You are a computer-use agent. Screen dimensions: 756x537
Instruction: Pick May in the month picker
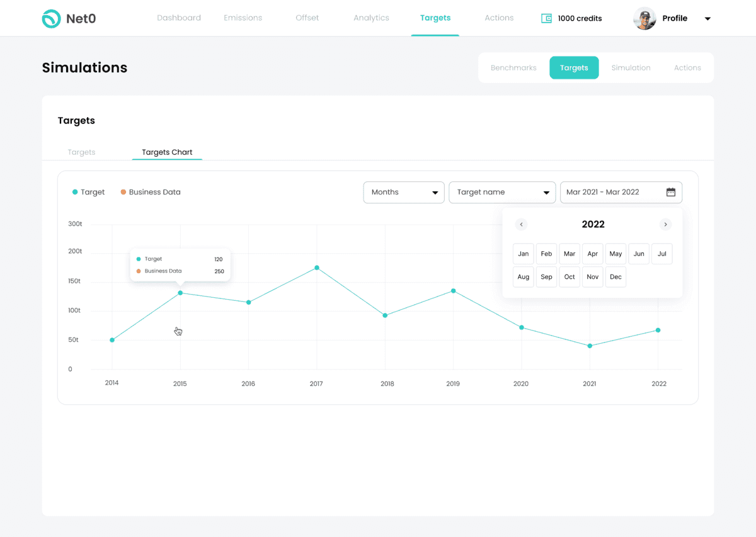pyautogui.click(x=616, y=254)
